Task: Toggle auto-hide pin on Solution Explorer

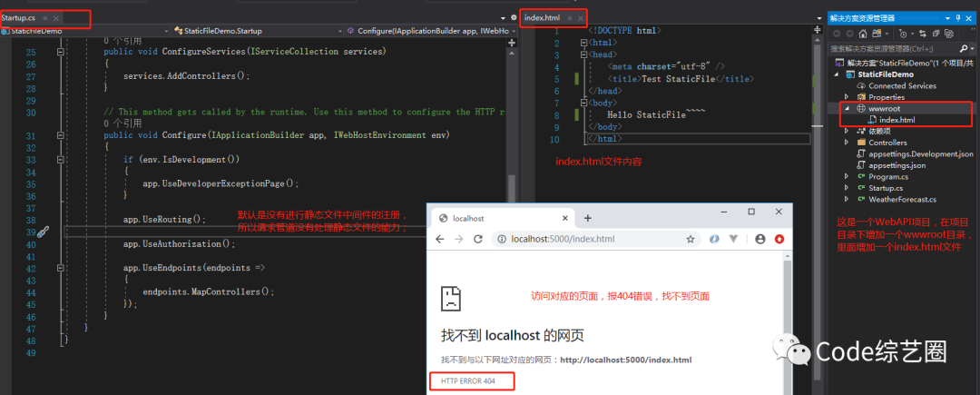Action: [x=958, y=19]
